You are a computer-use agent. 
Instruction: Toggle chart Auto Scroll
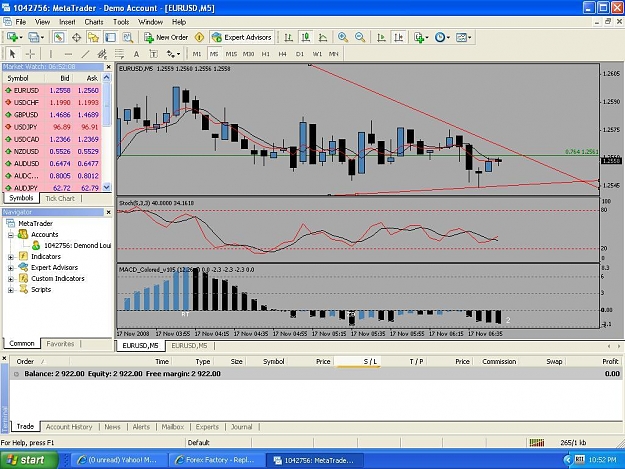(381, 37)
